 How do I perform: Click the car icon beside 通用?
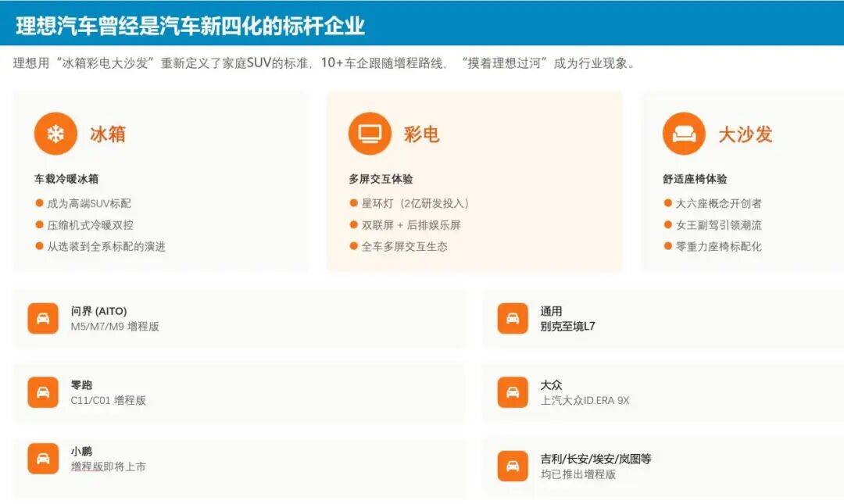click(x=513, y=318)
